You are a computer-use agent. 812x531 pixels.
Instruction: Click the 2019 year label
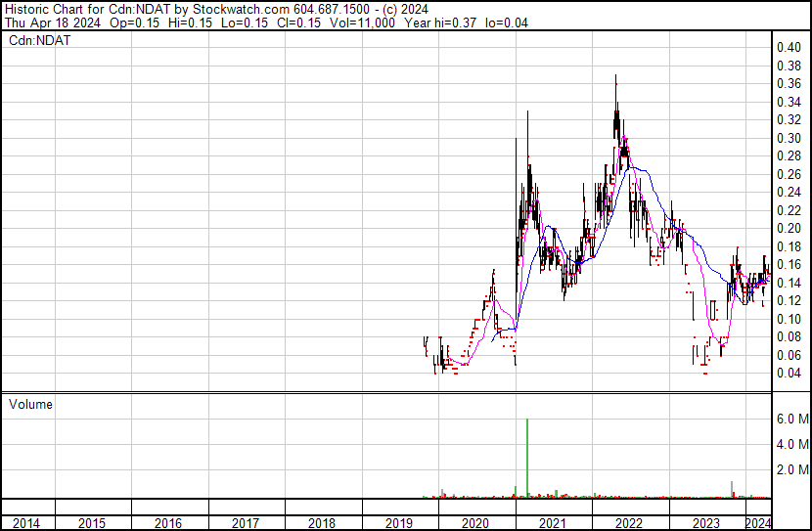coord(398,523)
